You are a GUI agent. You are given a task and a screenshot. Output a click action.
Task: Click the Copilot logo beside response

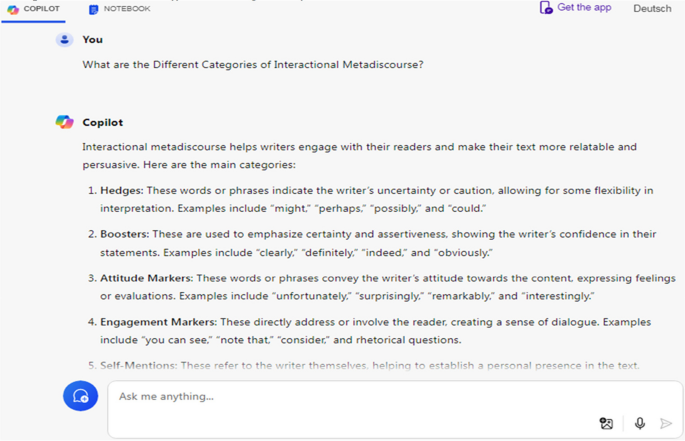(65, 122)
